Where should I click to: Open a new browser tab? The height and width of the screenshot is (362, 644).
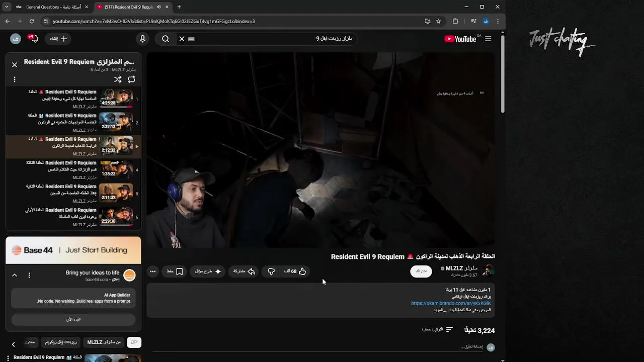pos(179,7)
